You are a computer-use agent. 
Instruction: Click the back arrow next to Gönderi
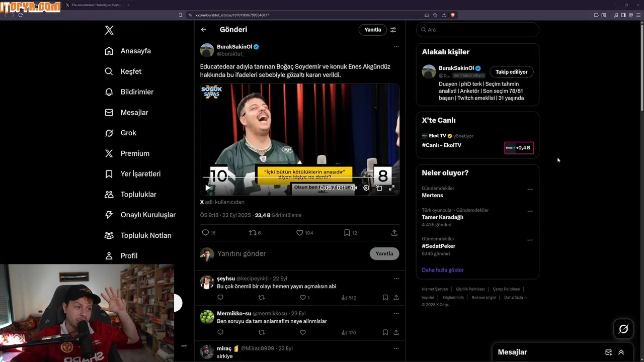(204, 30)
